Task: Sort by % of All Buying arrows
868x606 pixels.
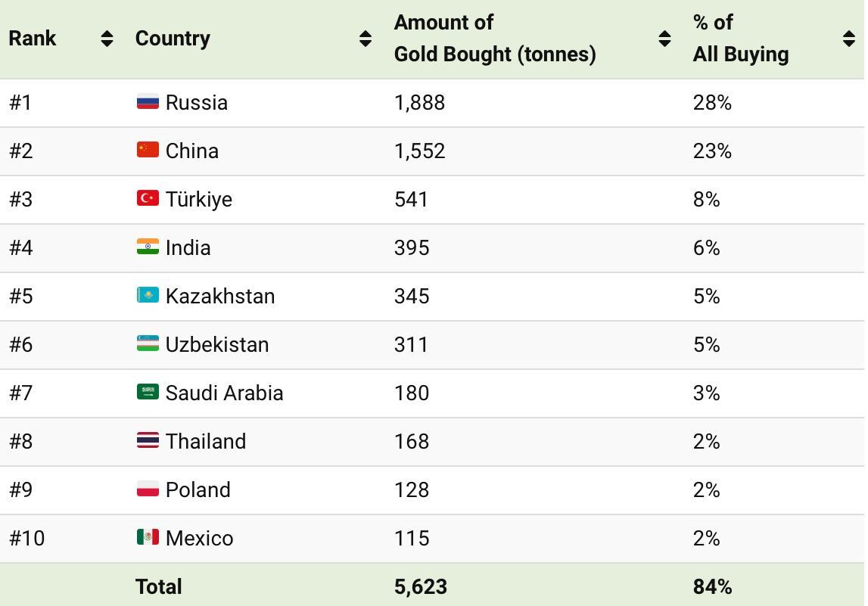Action: coord(849,39)
